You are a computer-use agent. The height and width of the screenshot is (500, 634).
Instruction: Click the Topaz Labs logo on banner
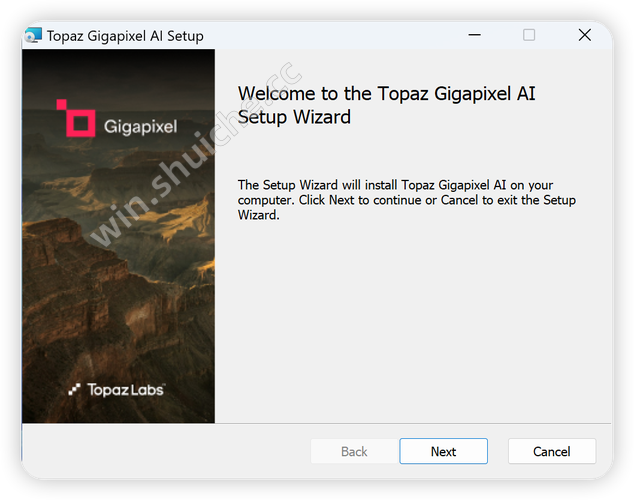tap(116, 390)
